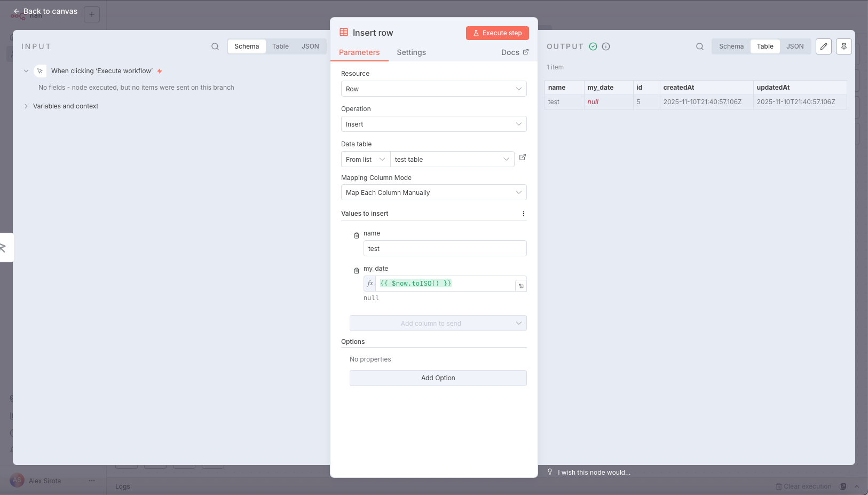The width and height of the screenshot is (868, 495).
Task: Open the expression editor for my_date
Action: click(x=521, y=286)
